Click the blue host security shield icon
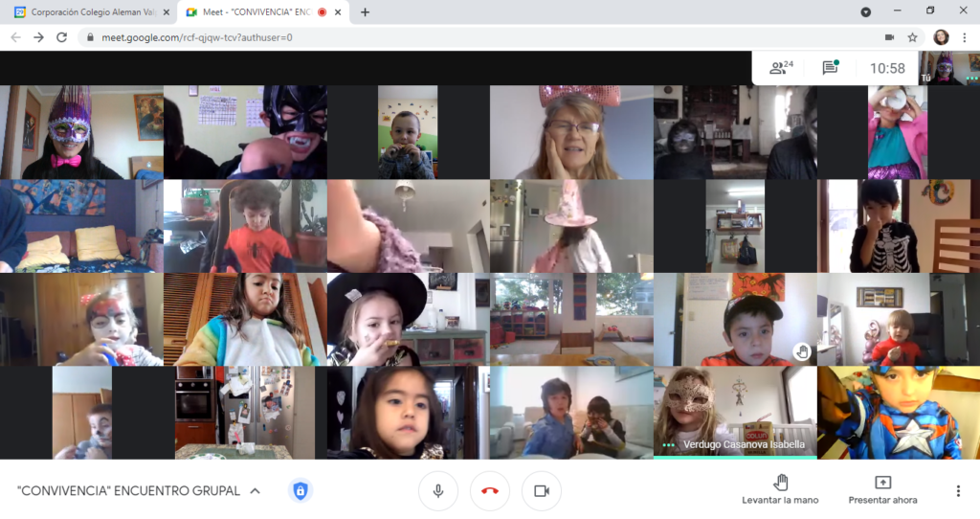980x519 pixels. pyautogui.click(x=301, y=491)
